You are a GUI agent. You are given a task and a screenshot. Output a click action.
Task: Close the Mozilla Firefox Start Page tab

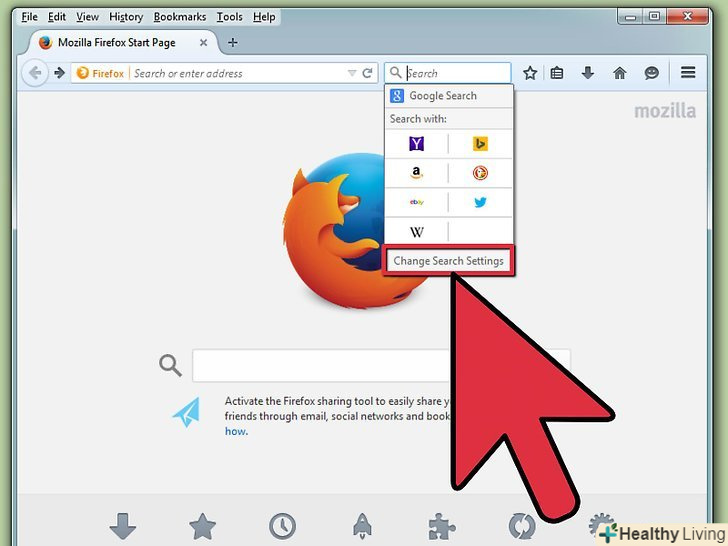203,43
